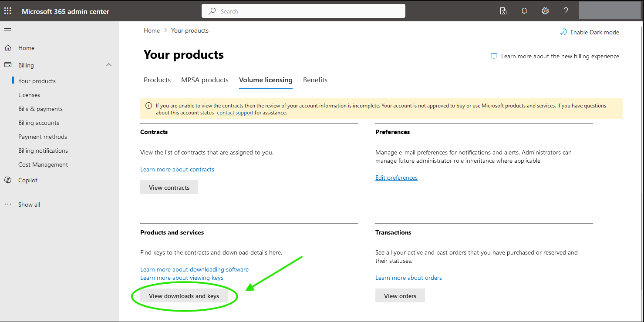Click the Billing wallet icon
Viewport: 644px width, 322px height.
coord(7,65)
